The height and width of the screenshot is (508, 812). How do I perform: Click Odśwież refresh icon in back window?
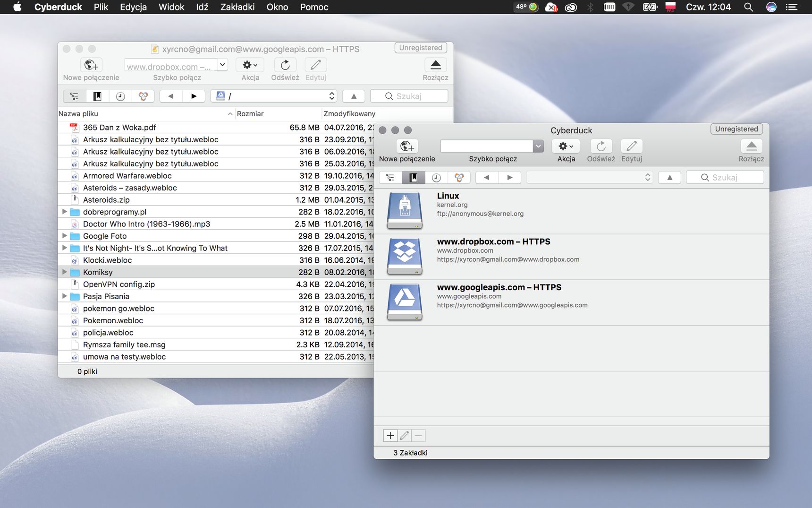(285, 65)
